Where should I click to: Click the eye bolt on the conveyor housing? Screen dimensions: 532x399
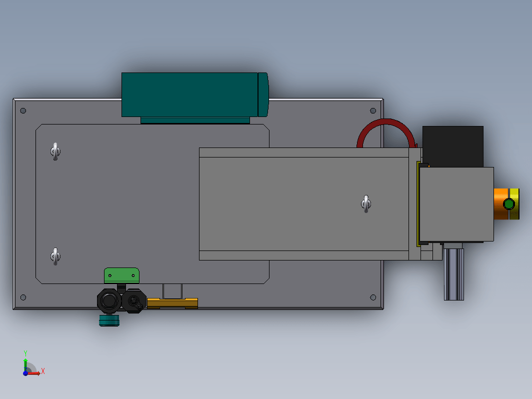pos(366,204)
